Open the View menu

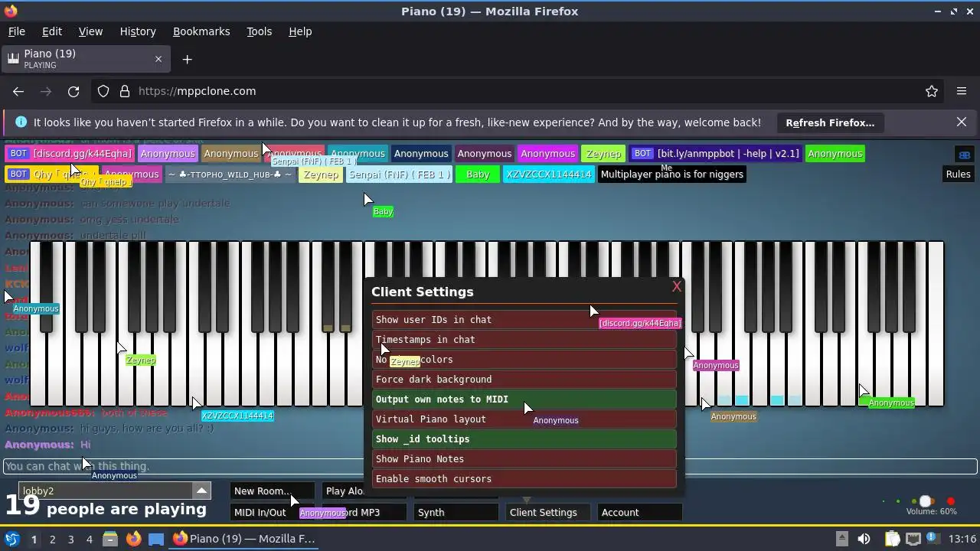point(90,31)
